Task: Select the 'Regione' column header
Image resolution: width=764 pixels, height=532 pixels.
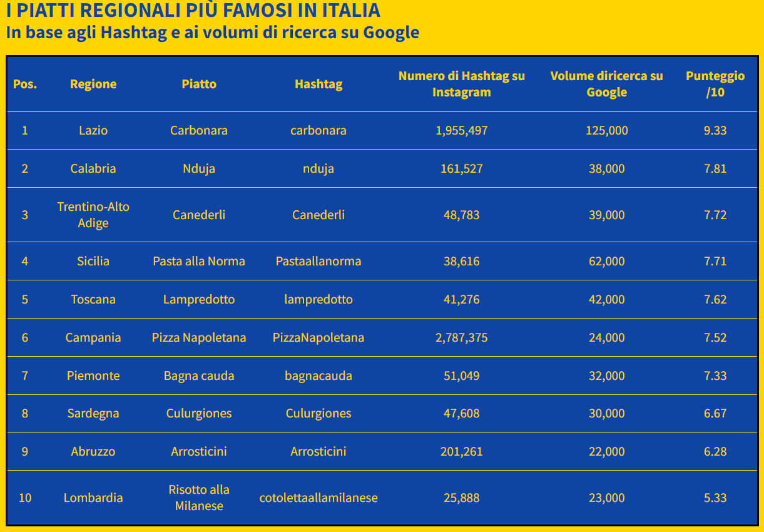Action: point(93,84)
